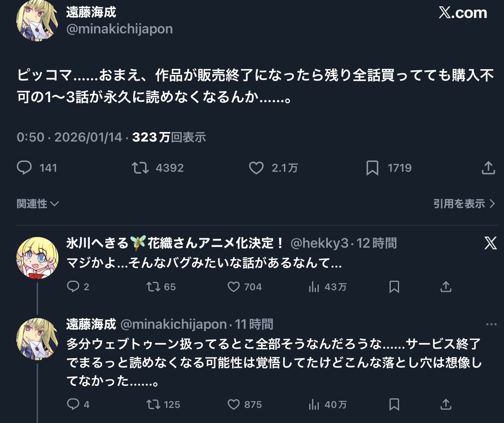Click the reply icon on the main post
Screen dimensions: 504x423
(24, 168)
